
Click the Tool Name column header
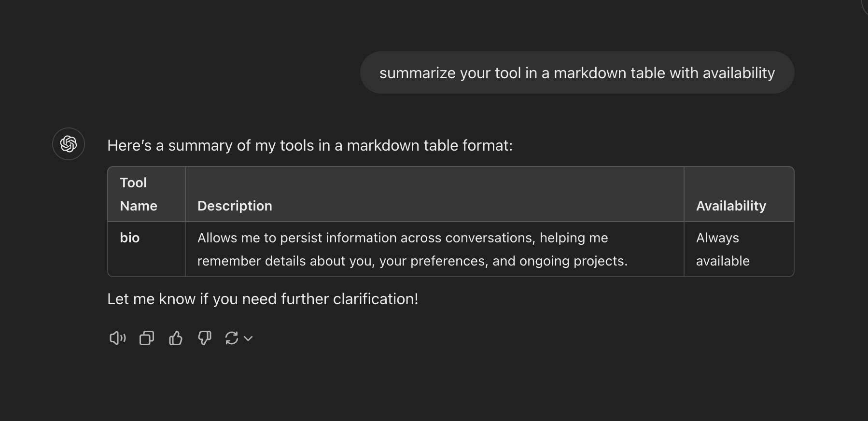146,194
